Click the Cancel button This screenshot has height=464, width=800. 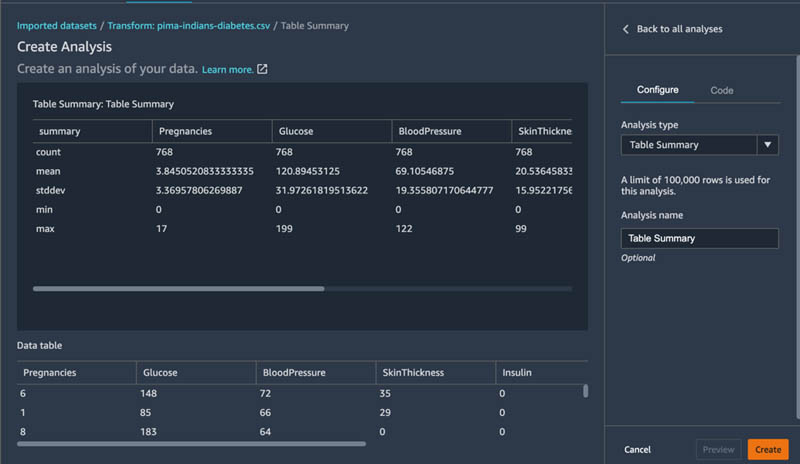point(637,450)
